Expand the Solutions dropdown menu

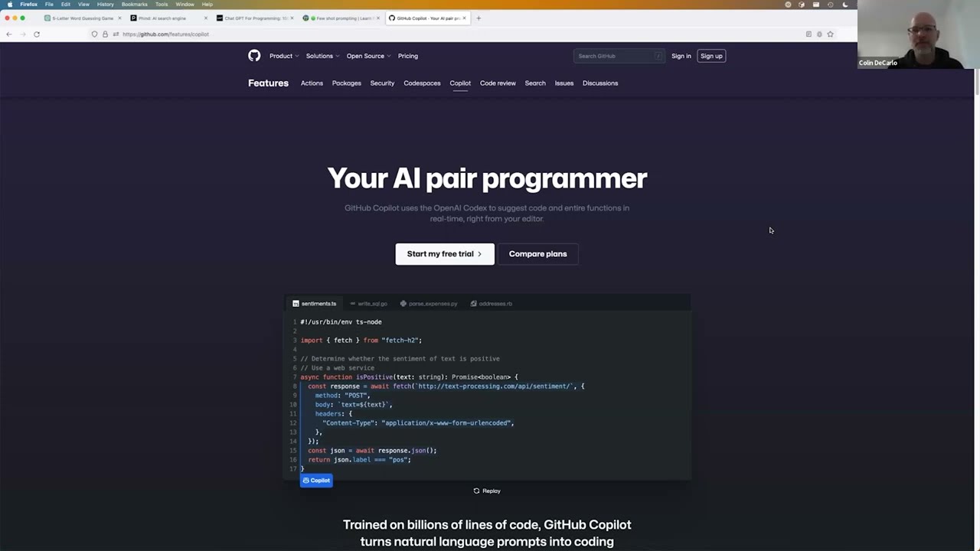pos(322,56)
